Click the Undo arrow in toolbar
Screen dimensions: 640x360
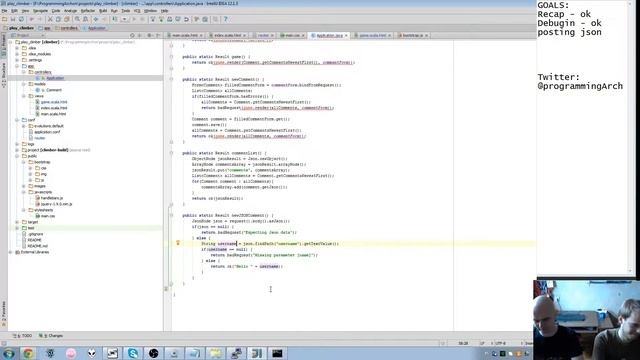click(31, 19)
